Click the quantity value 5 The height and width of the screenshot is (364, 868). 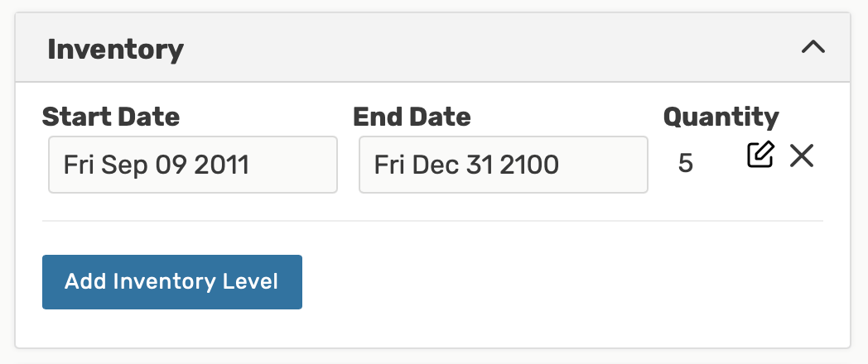click(x=685, y=164)
